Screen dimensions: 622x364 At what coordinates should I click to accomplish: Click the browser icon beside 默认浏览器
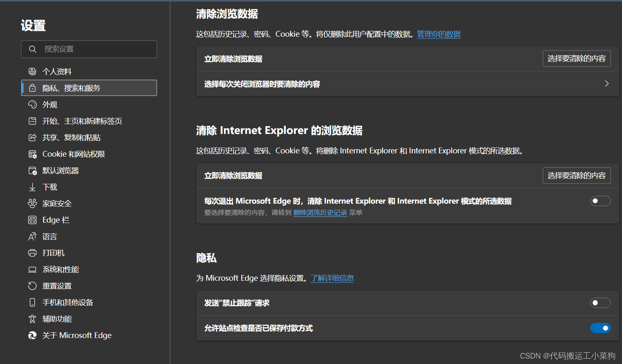(x=32, y=170)
